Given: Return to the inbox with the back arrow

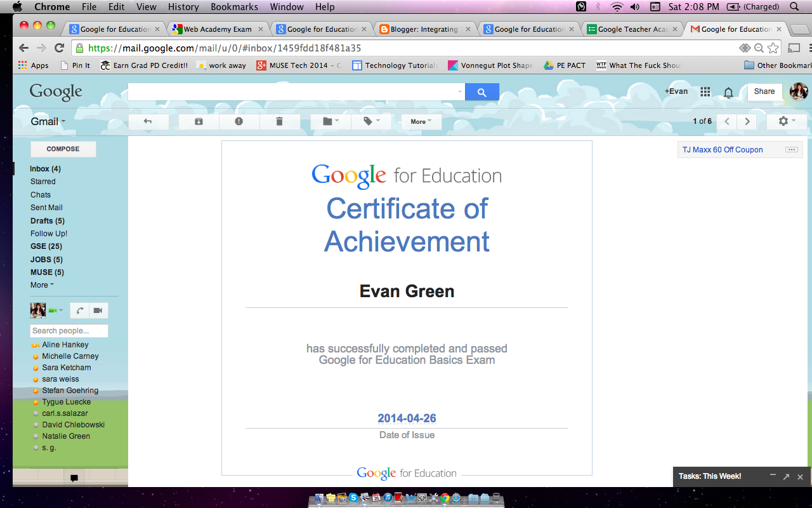Looking at the screenshot, I should [148, 121].
